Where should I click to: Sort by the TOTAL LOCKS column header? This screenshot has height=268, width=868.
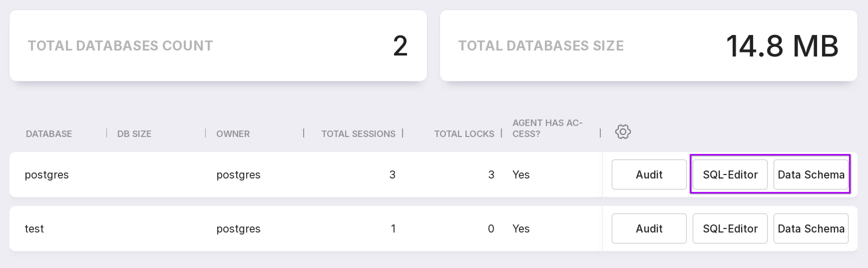click(x=464, y=134)
